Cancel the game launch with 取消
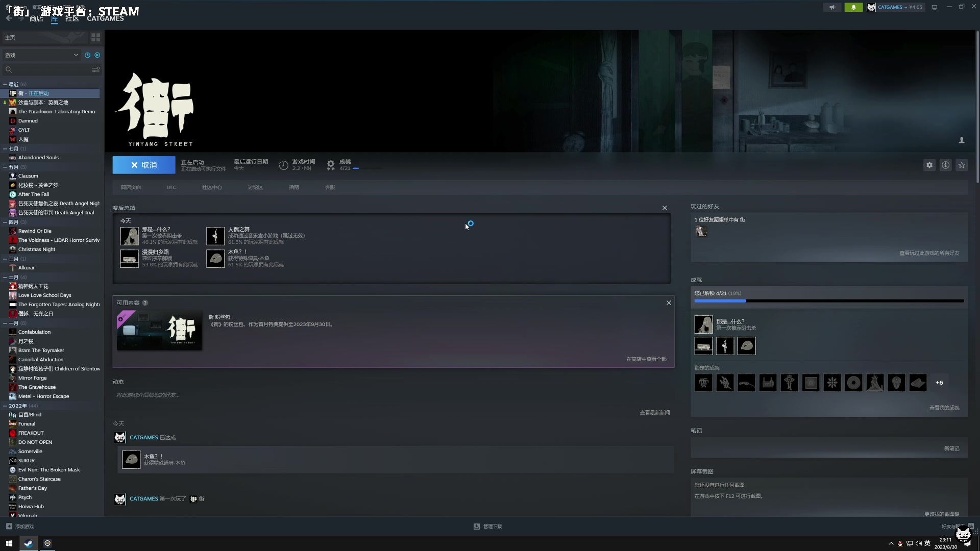 tap(144, 165)
